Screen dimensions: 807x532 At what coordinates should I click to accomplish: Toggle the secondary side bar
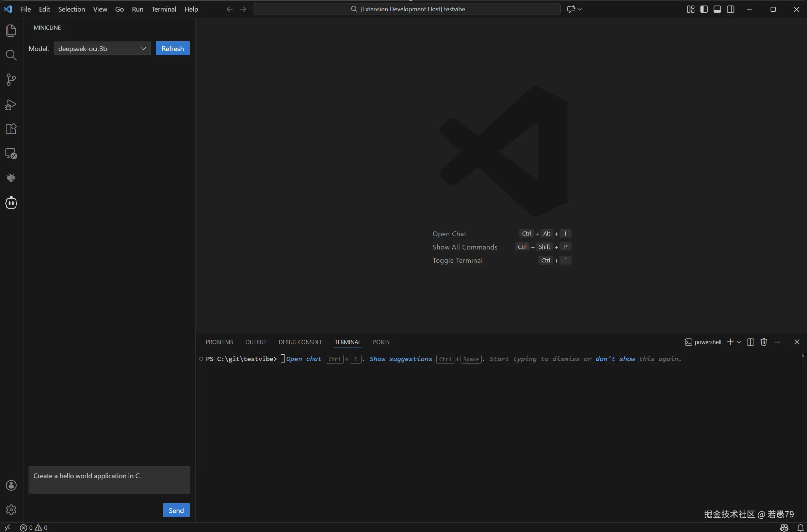click(730, 9)
